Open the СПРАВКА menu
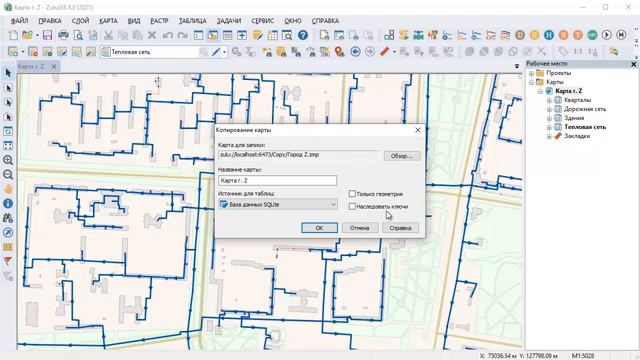Image resolution: width=640 pixels, height=360 pixels. (x=325, y=21)
